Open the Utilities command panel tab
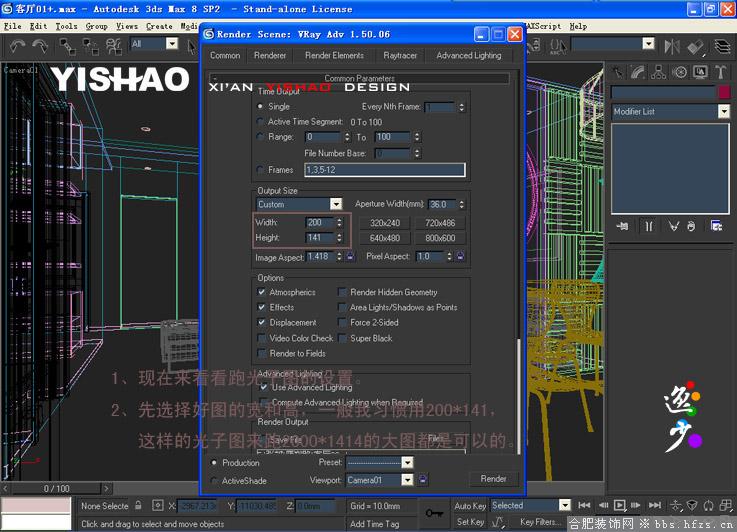 721,72
